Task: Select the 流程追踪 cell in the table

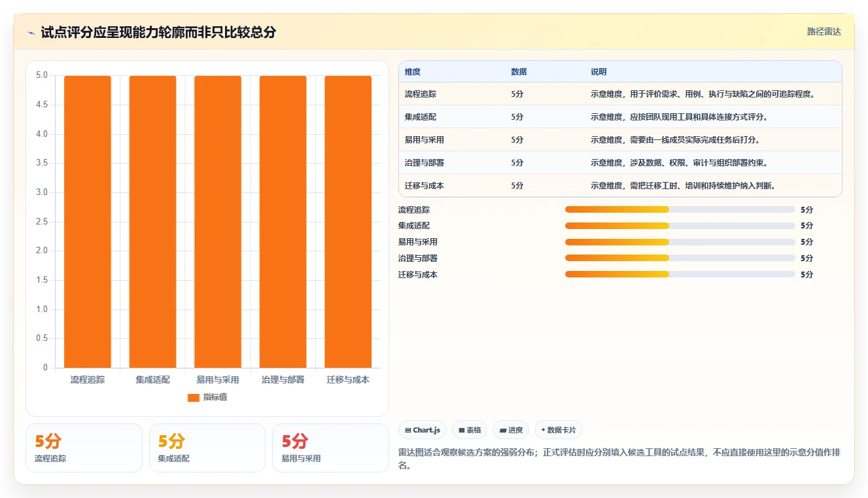Action: click(421, 94)
